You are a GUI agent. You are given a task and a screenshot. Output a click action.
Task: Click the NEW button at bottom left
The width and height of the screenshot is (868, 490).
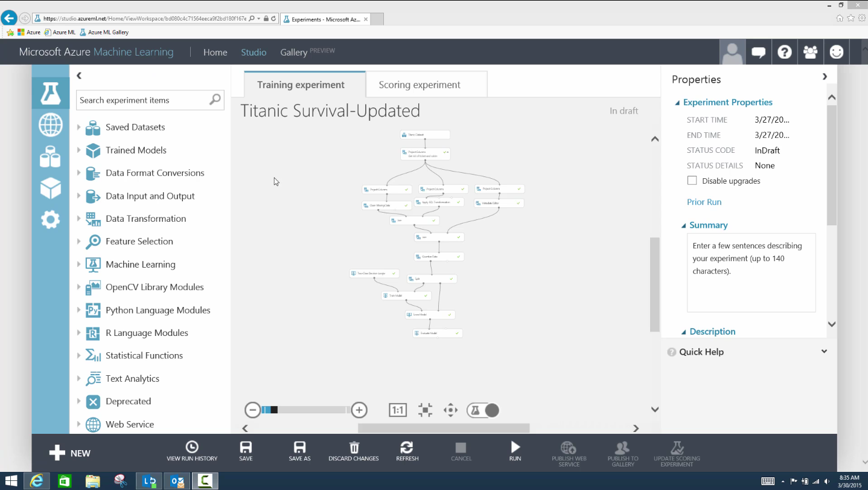70,453
